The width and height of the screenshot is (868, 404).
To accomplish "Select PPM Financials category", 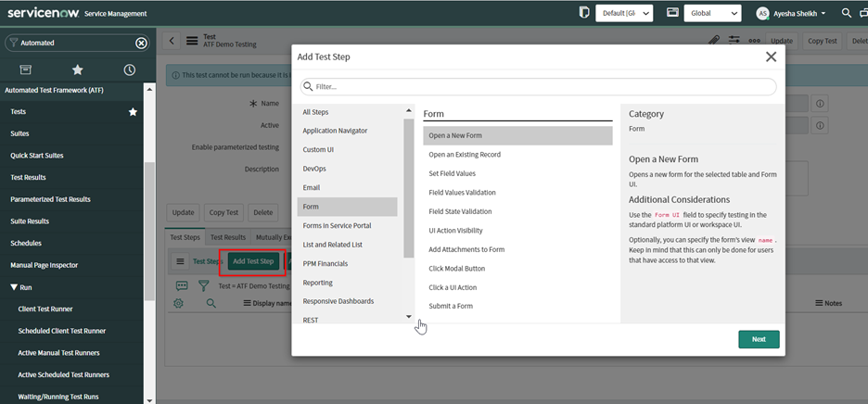I will tap(347, 263).
